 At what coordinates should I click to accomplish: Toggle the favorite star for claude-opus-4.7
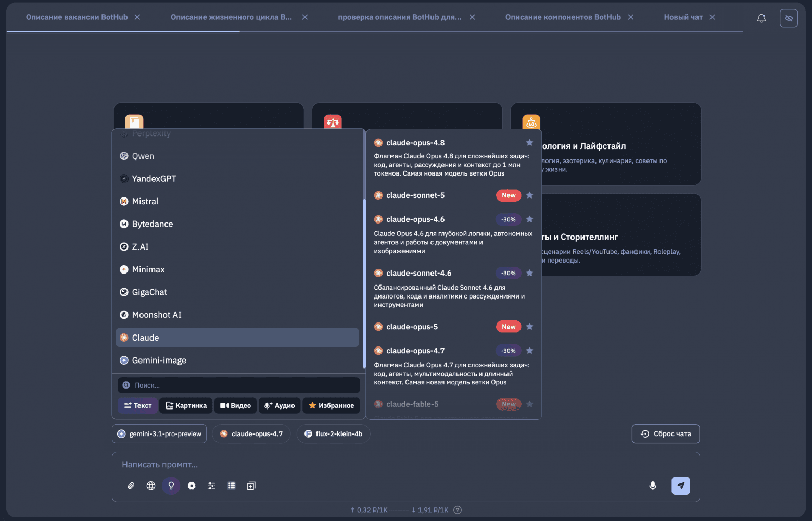529,351
